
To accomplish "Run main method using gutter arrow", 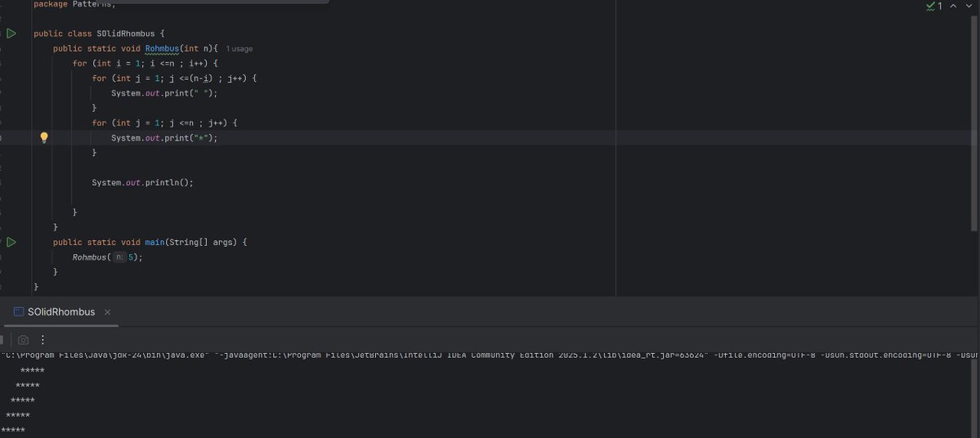I will point(11,243).
